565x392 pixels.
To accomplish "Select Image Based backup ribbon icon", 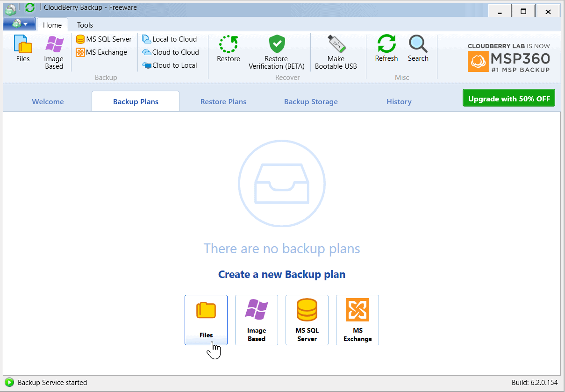I will [x=54, y=53].
